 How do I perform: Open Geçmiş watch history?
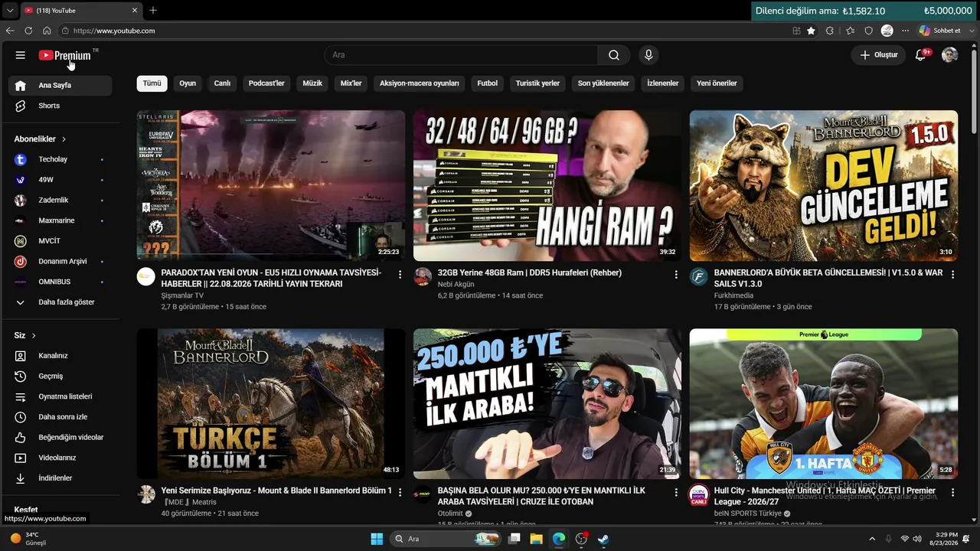pos(60,376)
